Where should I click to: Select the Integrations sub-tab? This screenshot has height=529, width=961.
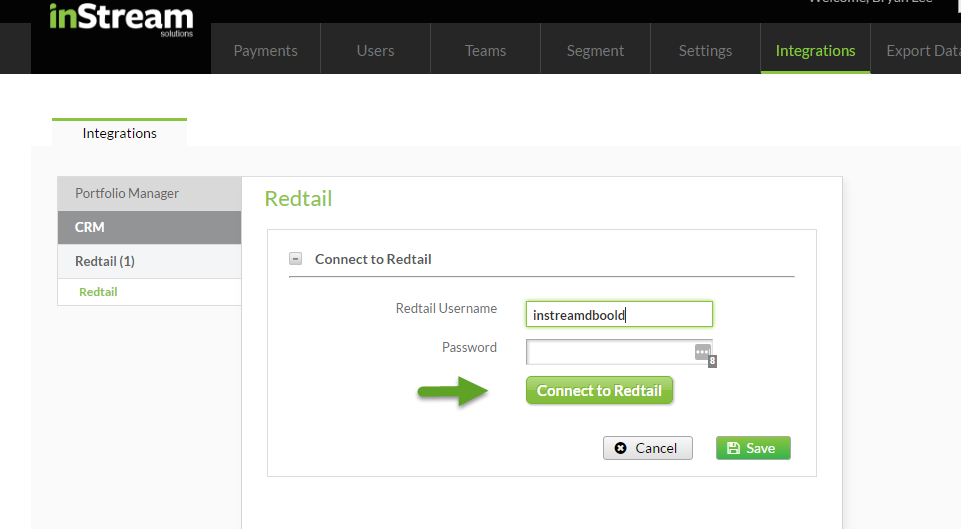pyautogui.click(x=120, y=133)
